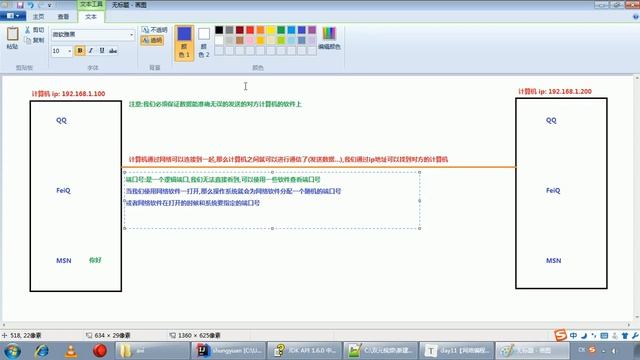Open Paint help via the question mark icon
The width and height of the screenshot is (640, 360).
(635, 16)
